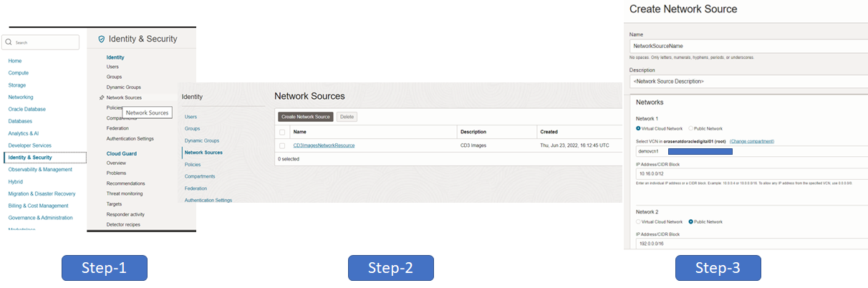Open Cloud Guard Overview link
Image resolution: width=868 pixels, height=288 pixels.
[x=116, y=163]
